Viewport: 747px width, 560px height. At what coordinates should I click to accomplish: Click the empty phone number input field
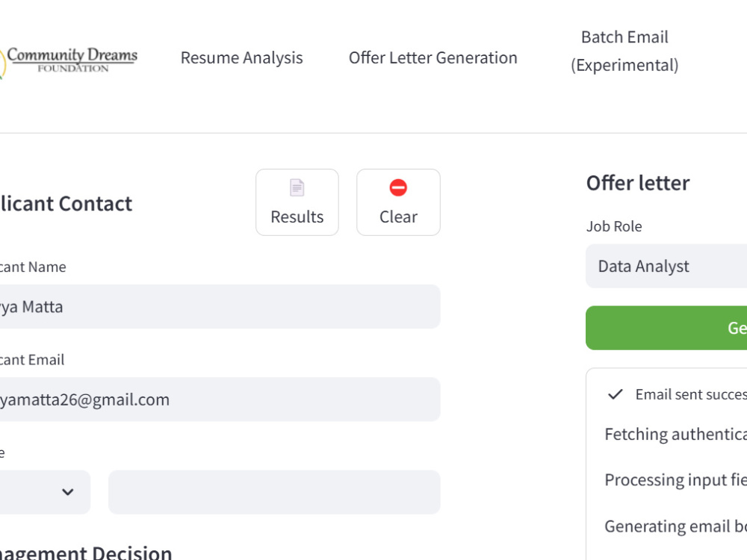coord(274,492)
